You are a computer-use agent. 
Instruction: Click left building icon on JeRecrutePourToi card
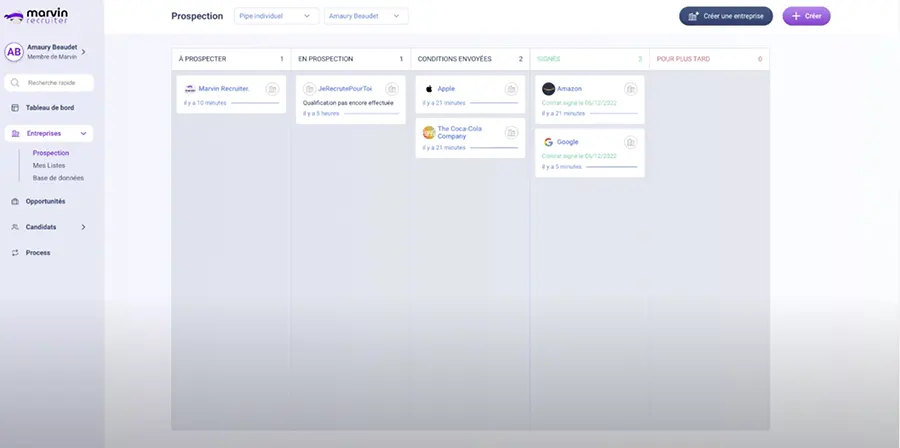coord(309,89)
